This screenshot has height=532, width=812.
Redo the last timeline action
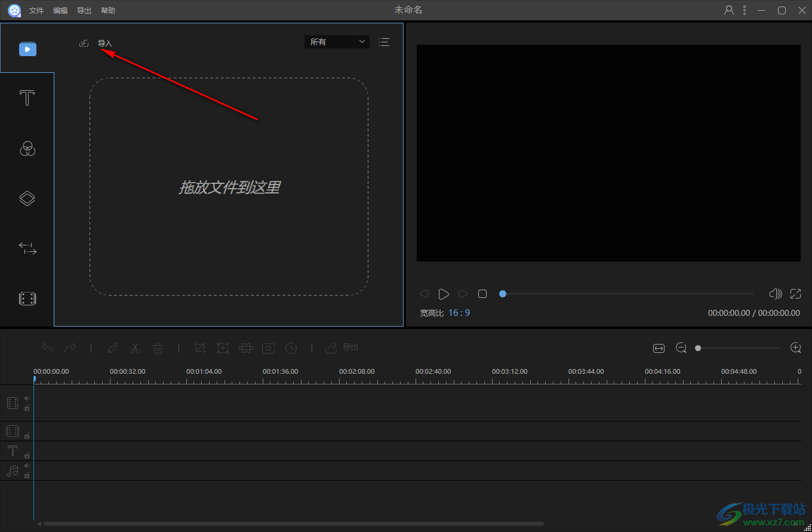point(70,348)
